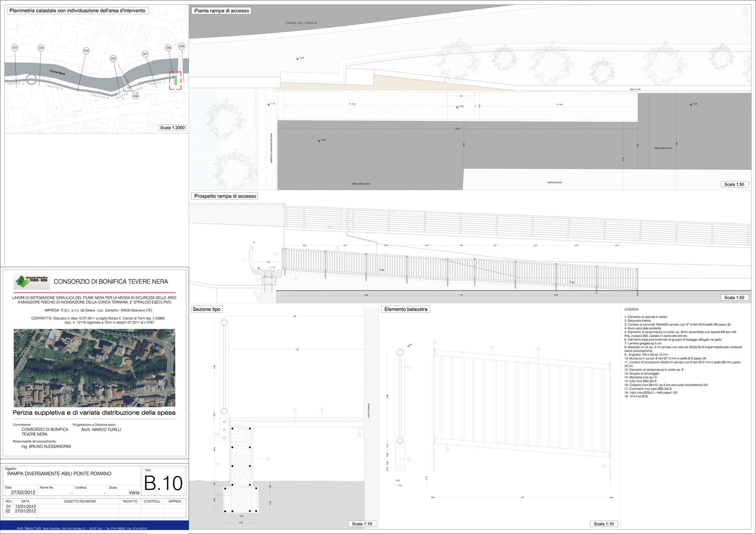The image size is (756, 534).
Task: Click the circled parcel number 224
Action: click(x=86, y=51)
